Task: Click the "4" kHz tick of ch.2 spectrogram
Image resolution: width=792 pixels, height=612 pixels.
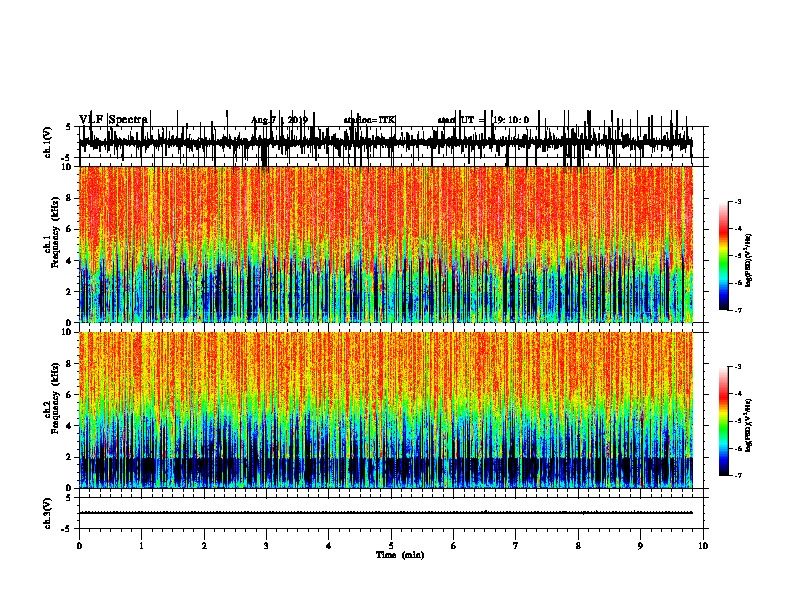Action: pos(70,426)
